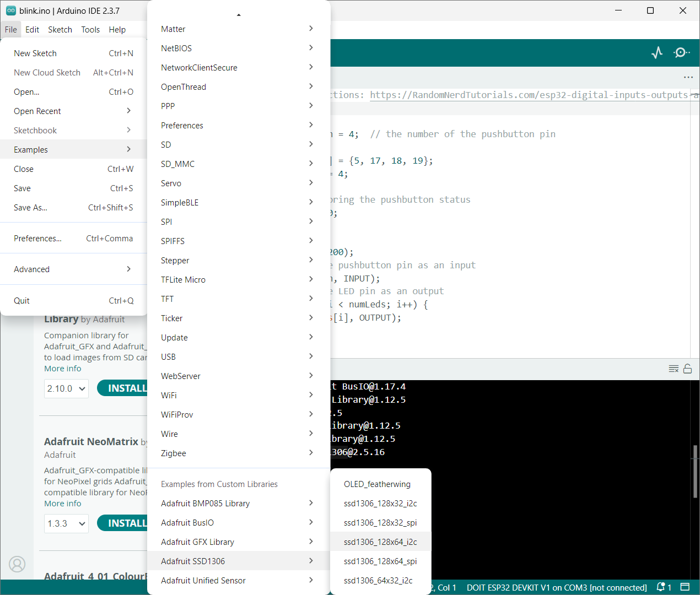
Task: Expand the WiFi examples
Action: click(239, 396)
